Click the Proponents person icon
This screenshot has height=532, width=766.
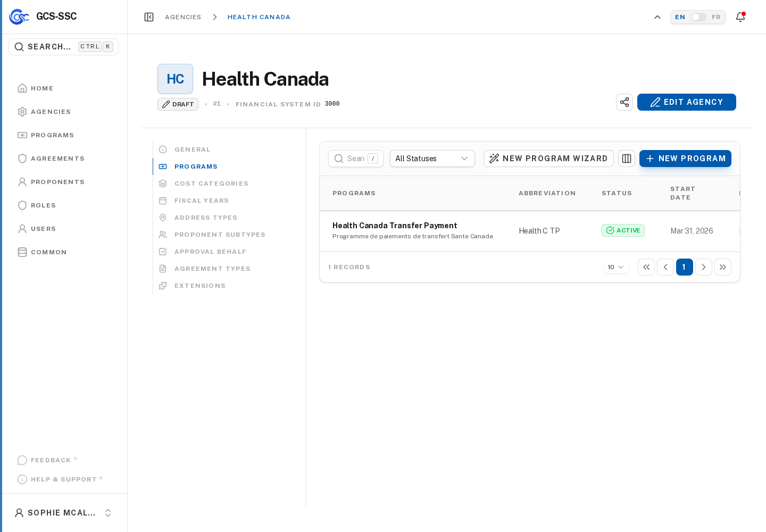pyautogui.click(x=22, y=182)
